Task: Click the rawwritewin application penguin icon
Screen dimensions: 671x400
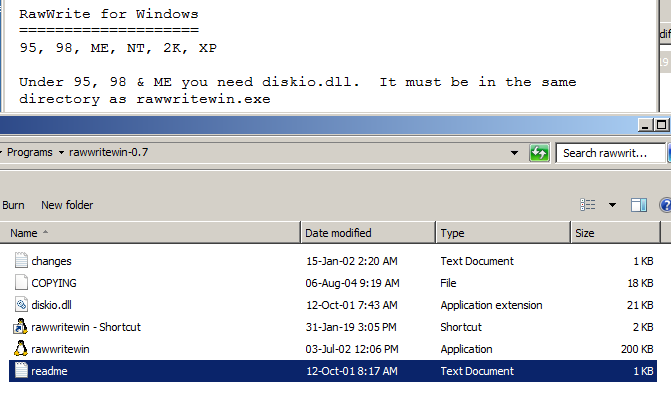Action: [x=21, y=349]
